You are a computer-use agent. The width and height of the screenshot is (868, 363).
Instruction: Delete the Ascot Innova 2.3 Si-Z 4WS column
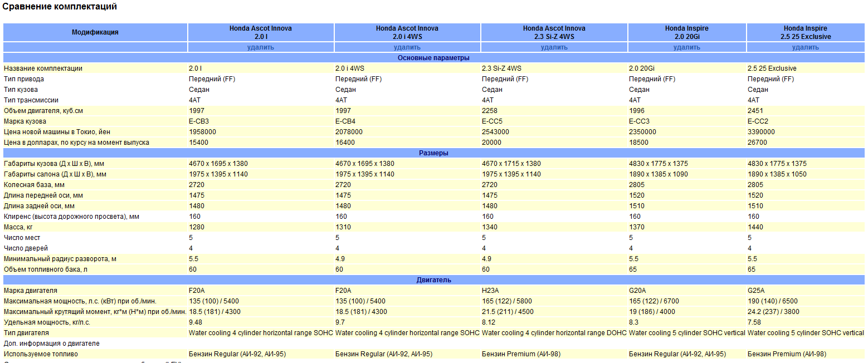(554, 47)
